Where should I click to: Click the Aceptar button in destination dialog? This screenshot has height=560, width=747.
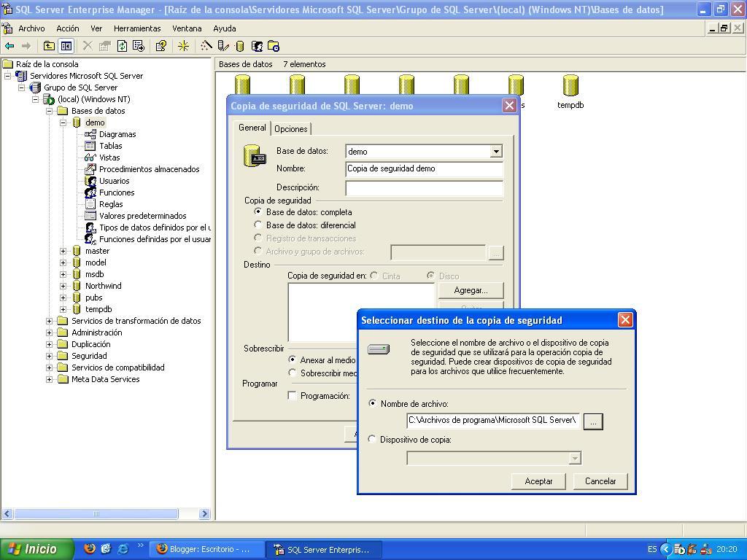538,481
